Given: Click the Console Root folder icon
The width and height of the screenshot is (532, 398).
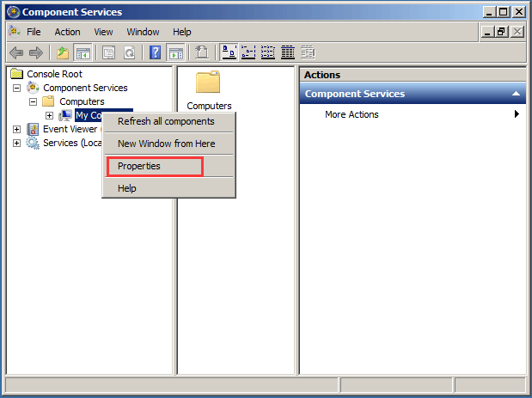Looking at the screenshot, I should coord(16,74).
